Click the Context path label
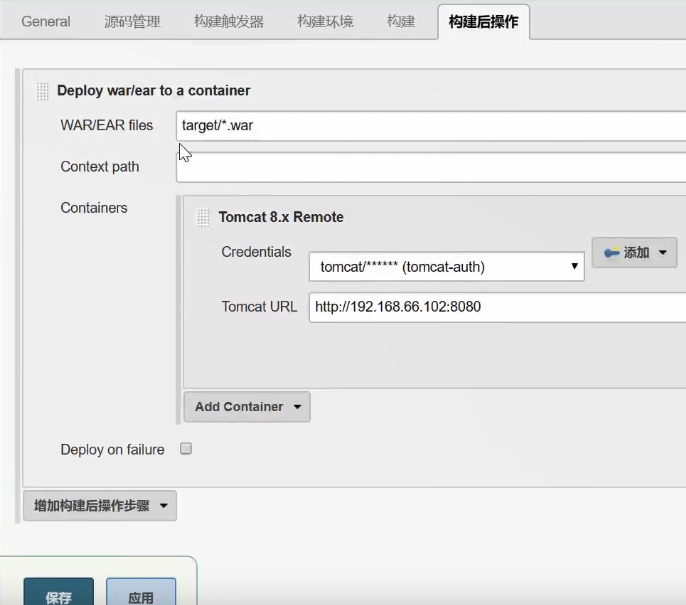The width and height of the screenshot is (686, 605). 100,167
